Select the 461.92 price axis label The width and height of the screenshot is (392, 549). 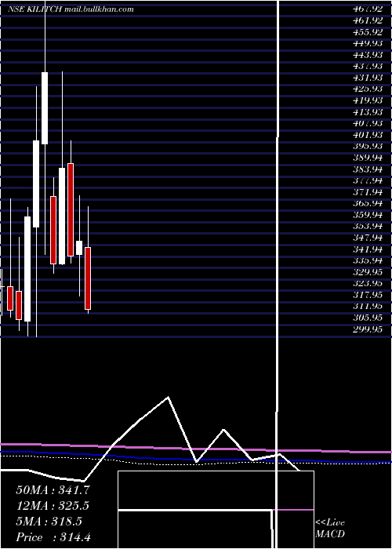(x=367, y=20)
